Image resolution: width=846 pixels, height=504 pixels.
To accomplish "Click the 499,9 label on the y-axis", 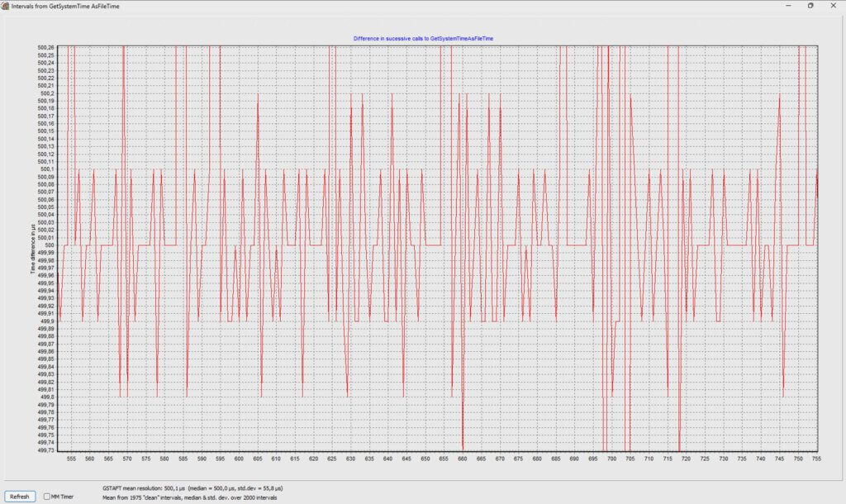I will tap(47, 321).
